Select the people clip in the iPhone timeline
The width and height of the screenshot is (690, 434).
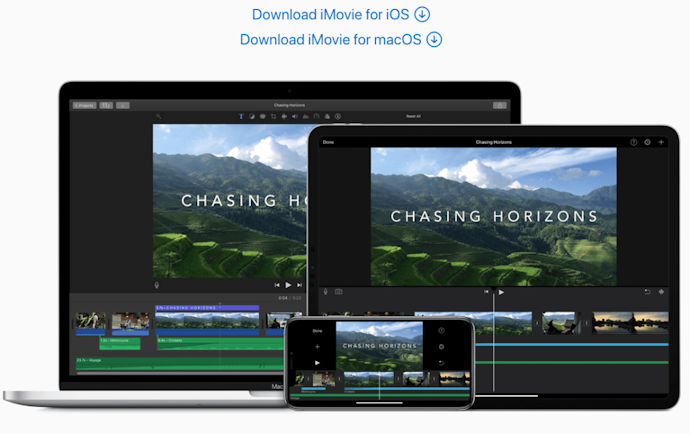324,379
